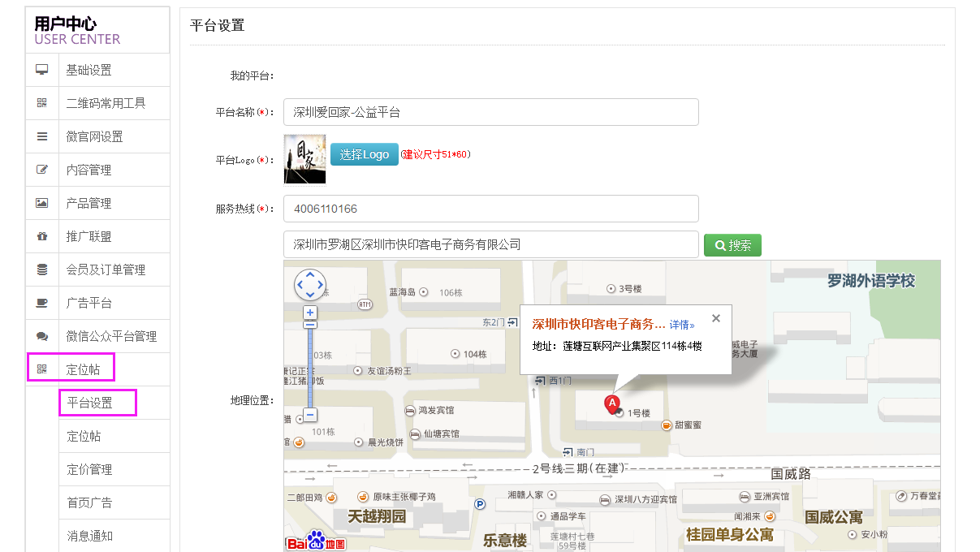Image resolution: width=980 pixels, height=552 pixels.
Task: Click the 3号楼 map label
Action: pos(631,288)
